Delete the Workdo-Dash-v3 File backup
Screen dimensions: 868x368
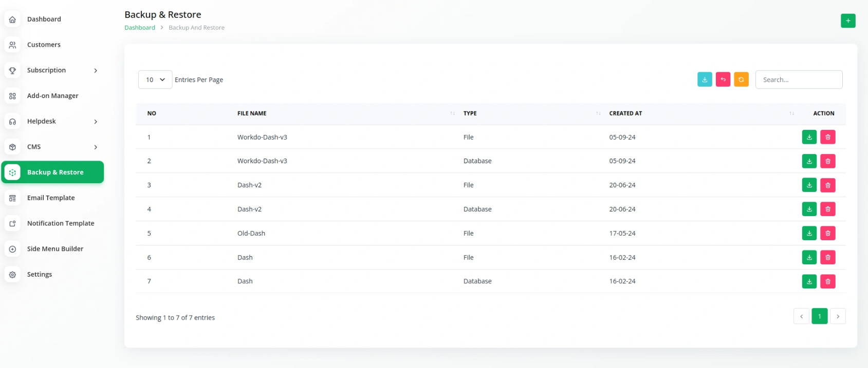[828, 137]
